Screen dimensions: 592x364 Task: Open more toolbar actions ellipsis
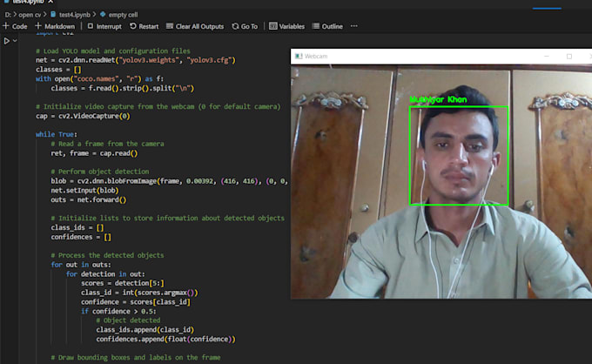[353, 26]
